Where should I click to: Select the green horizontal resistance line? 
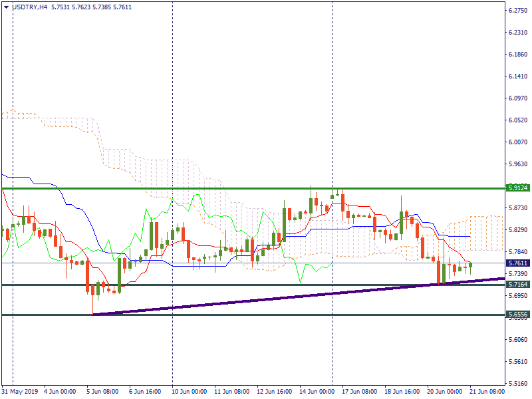pyautogui.click(x=253, y=188)
